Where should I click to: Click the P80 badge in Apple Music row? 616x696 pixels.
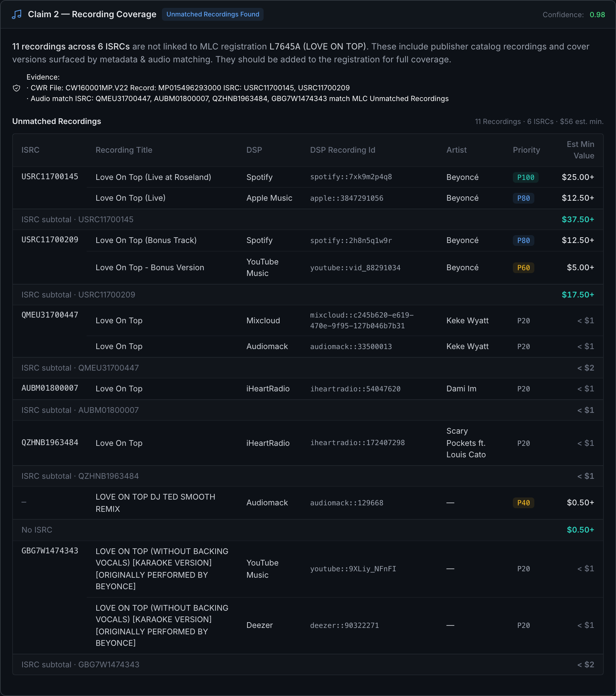[523, 198]
